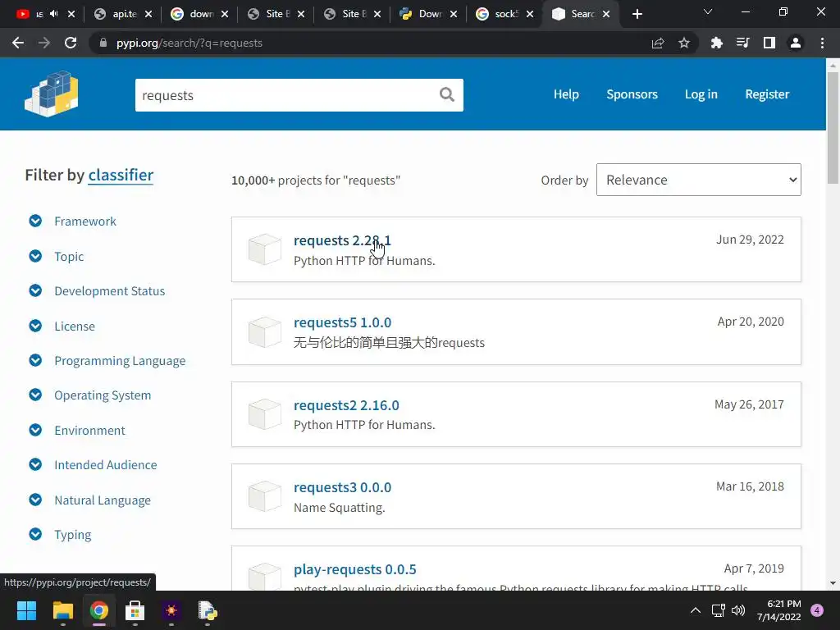This screenshot has width=840, height=630.
Task: Click the package cube icon for requests2 2.16.0
Action: [265, 414]
